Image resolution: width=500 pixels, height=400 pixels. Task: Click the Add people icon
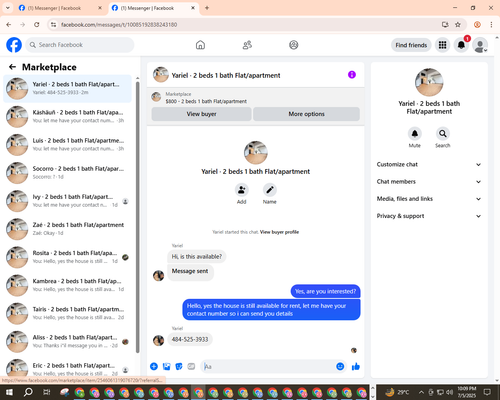[x=242, y=190]
